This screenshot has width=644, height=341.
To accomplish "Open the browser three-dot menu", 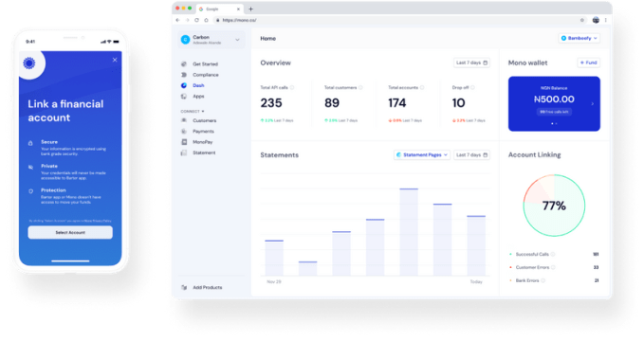I will click(605, 20).
